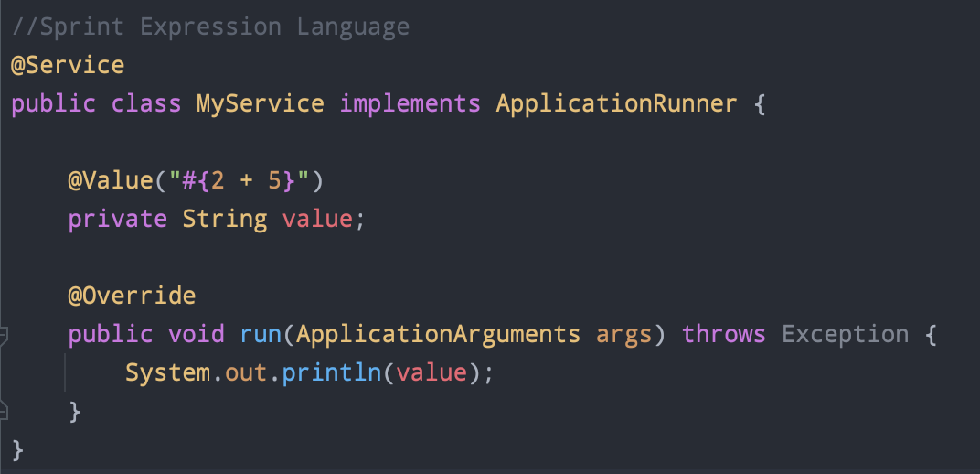Click the "#{2 + 5}" expression string

(239, 180)
